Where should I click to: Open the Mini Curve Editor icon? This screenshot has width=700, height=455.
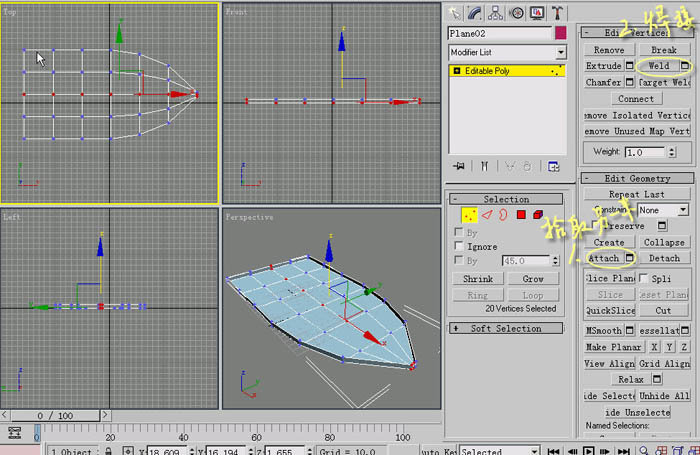click(x=15, y=433)
